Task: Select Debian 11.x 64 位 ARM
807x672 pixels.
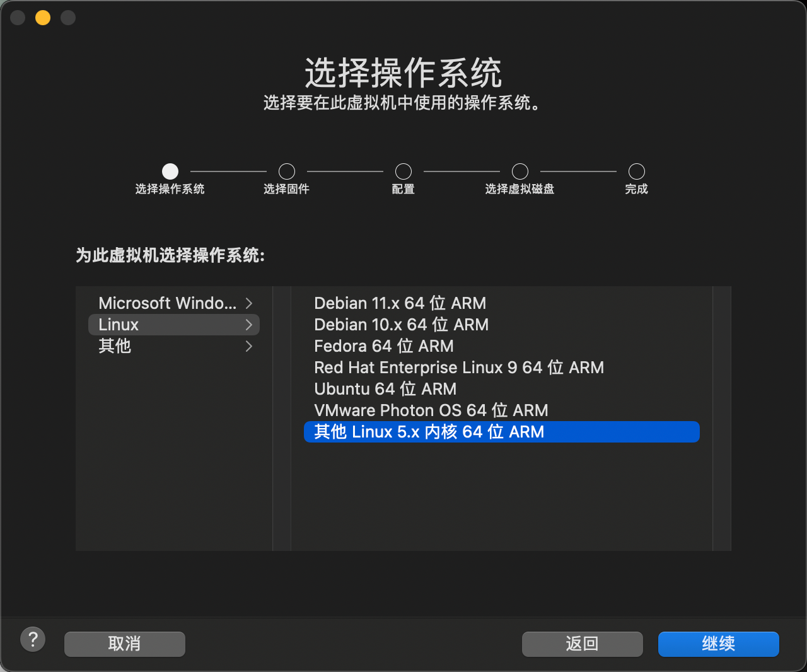Action: coord(400,303)
